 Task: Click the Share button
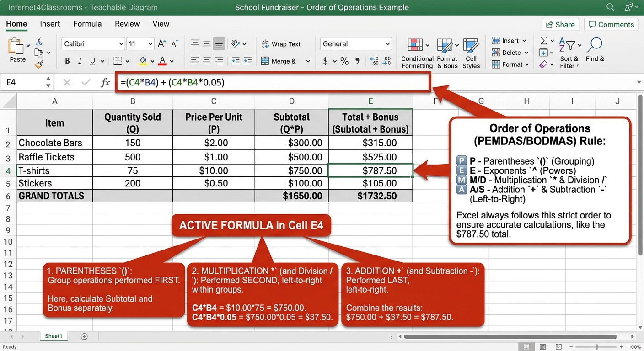[560, 25]
